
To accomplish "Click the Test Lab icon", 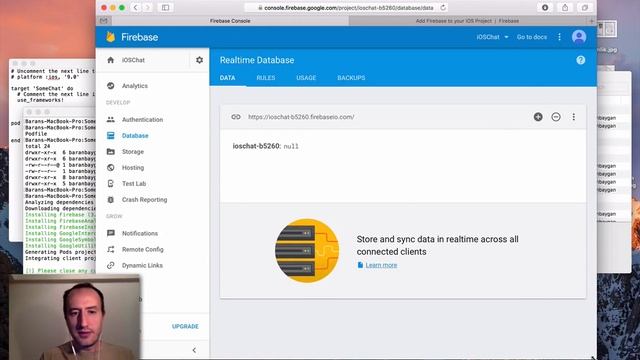I will (111, 184).
